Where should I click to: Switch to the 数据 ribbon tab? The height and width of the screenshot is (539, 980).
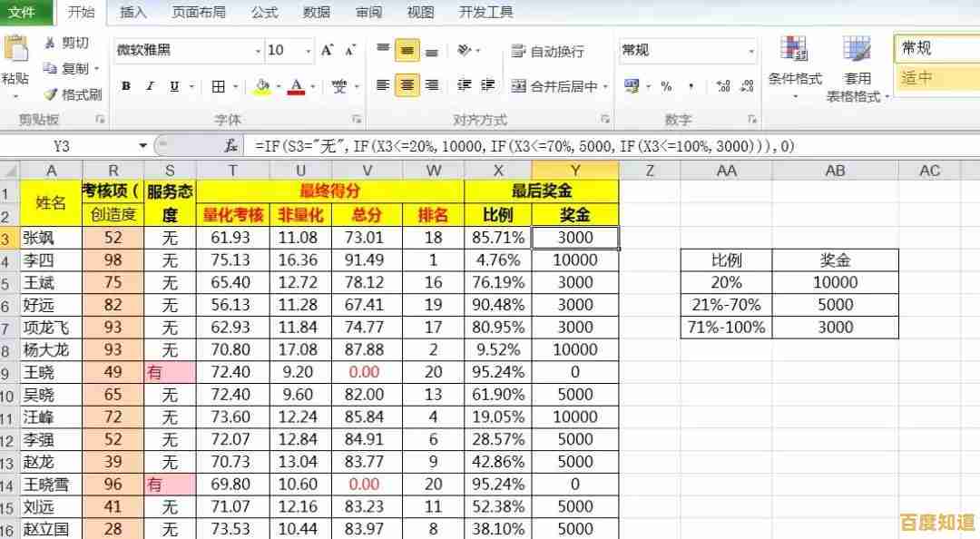pos(316,13)
